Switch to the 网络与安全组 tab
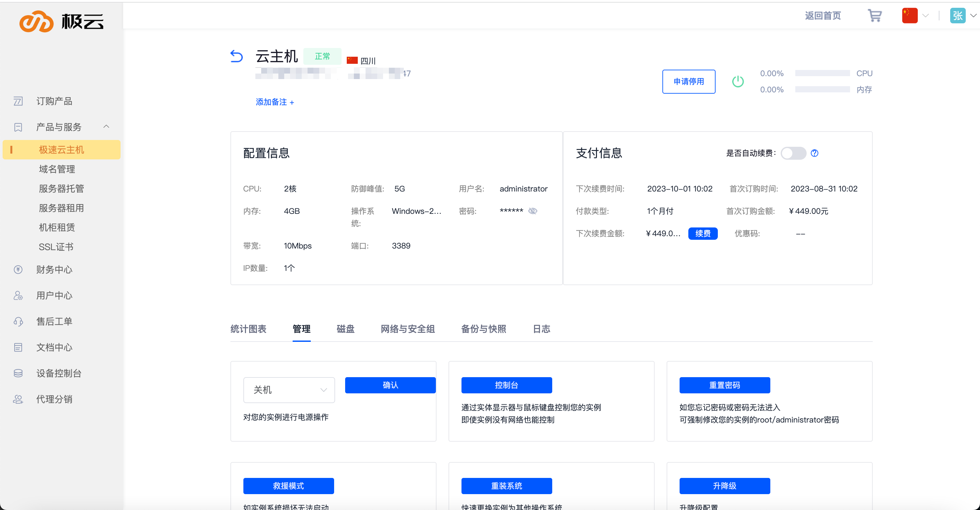This screenshot has width=980, height=510. click(x=407, y=329)
